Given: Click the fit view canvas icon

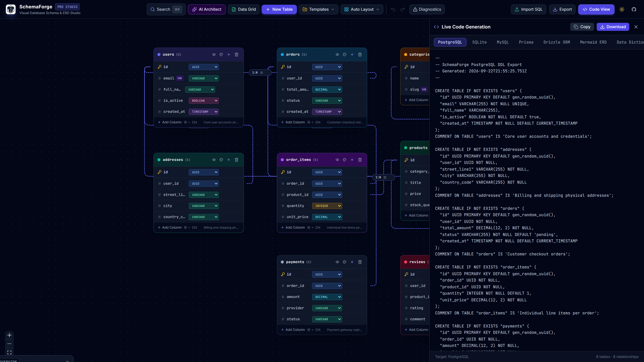Looking at the screenshot, I should [9, 352].
